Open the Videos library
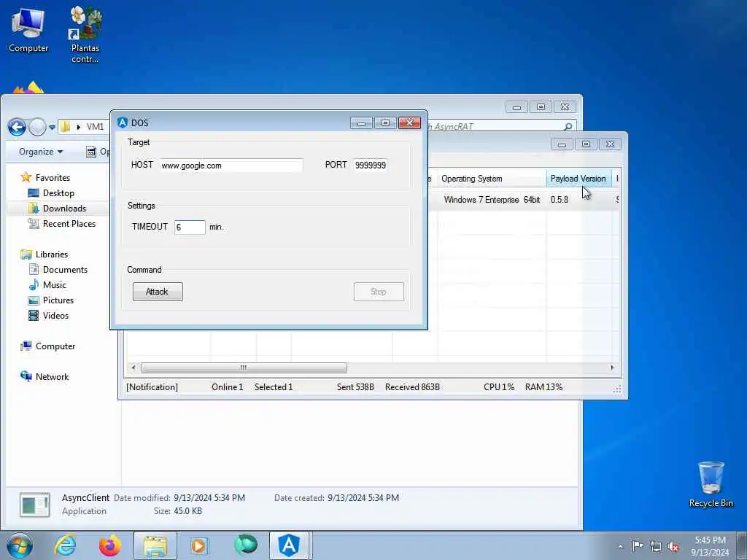The height and width of the screenshot is (560, 747). (x=55, y=315)
